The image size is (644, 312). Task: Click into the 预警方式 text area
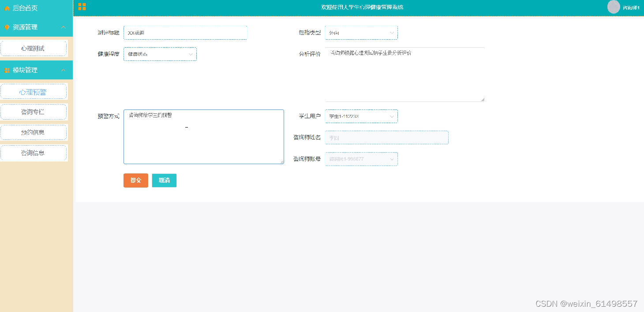204,137
